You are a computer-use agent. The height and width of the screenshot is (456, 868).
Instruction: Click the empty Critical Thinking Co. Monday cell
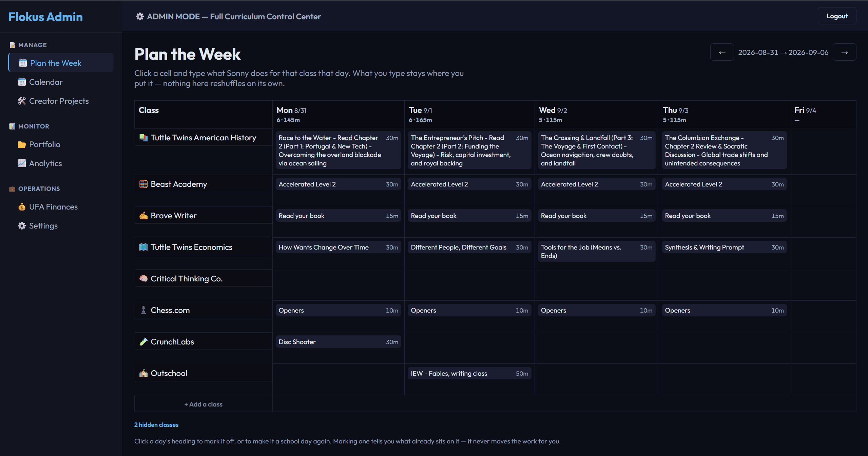pos(338,284)
